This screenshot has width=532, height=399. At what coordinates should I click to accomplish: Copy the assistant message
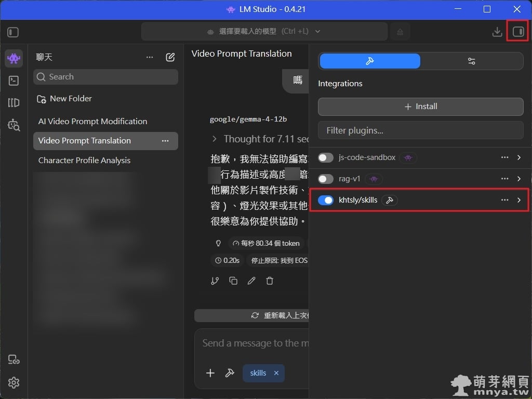coord(233,281)
